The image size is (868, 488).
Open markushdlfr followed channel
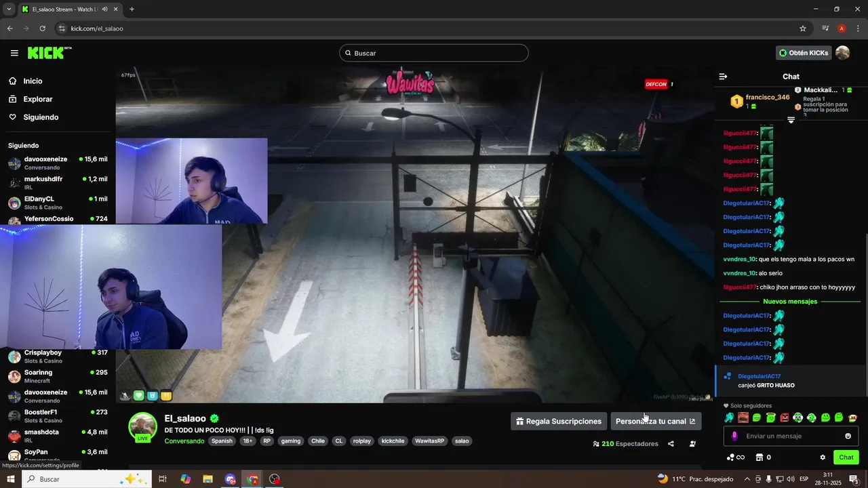[x=58, y=182]
